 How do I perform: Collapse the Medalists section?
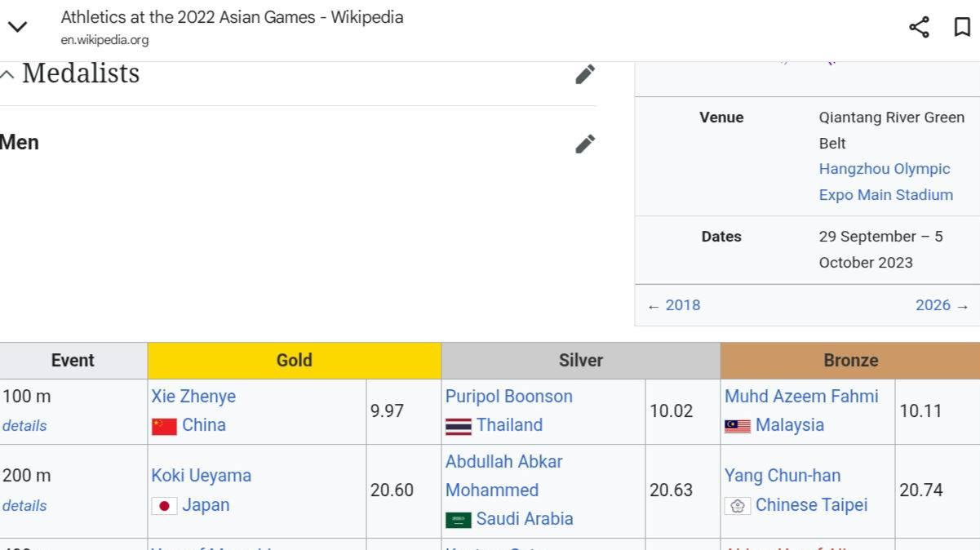[x=7, y=75]
